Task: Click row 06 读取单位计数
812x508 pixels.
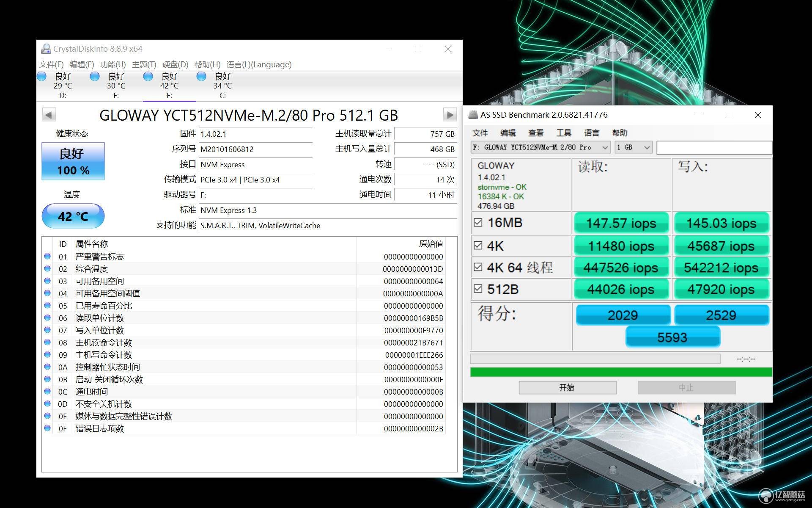Action: click(x=244, y=318)
